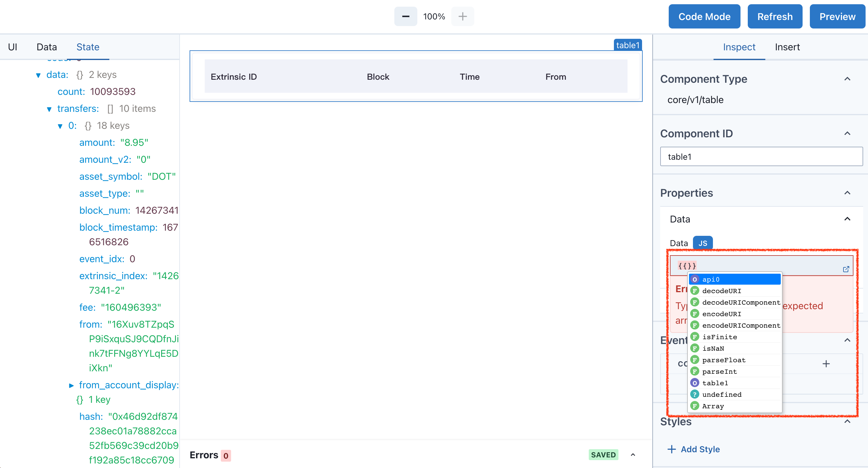Click the amount "8.95" entry
Screen dimensions: 868x468
[114, 143]
